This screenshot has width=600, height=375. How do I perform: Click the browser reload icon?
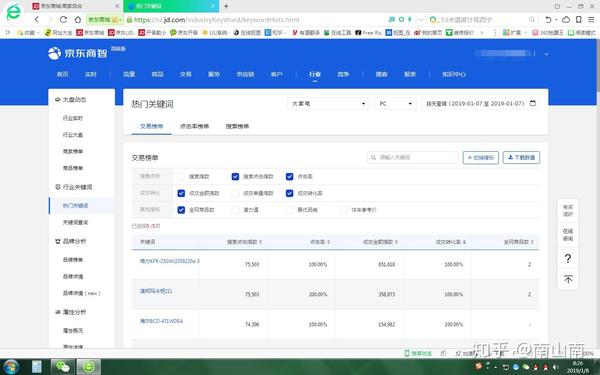click(64, 19)
